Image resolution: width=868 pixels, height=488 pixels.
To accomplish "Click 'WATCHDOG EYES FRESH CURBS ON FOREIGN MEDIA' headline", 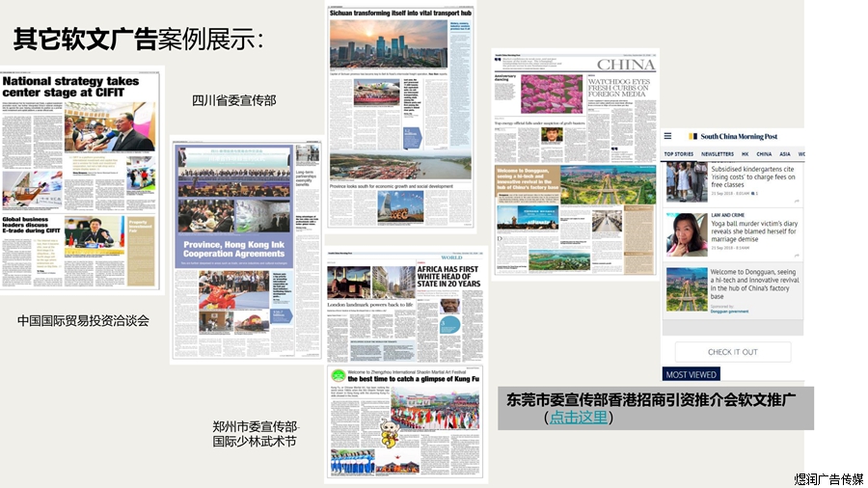I will (x=618, y=88).
